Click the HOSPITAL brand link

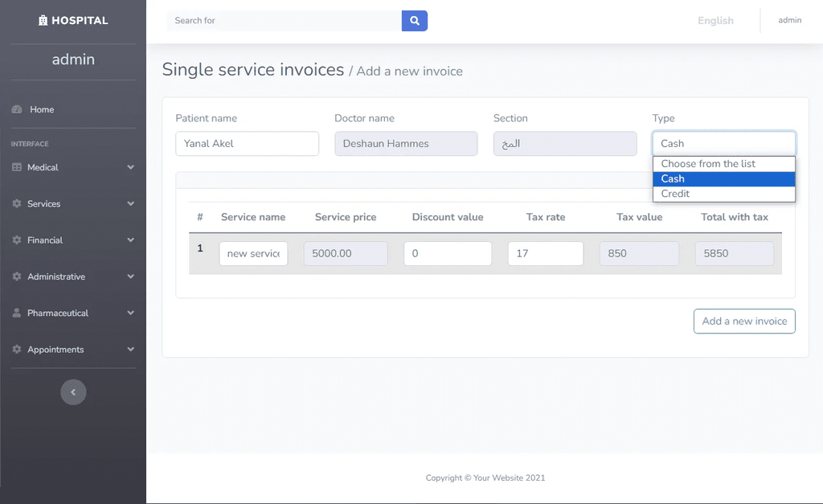[73, 20]
